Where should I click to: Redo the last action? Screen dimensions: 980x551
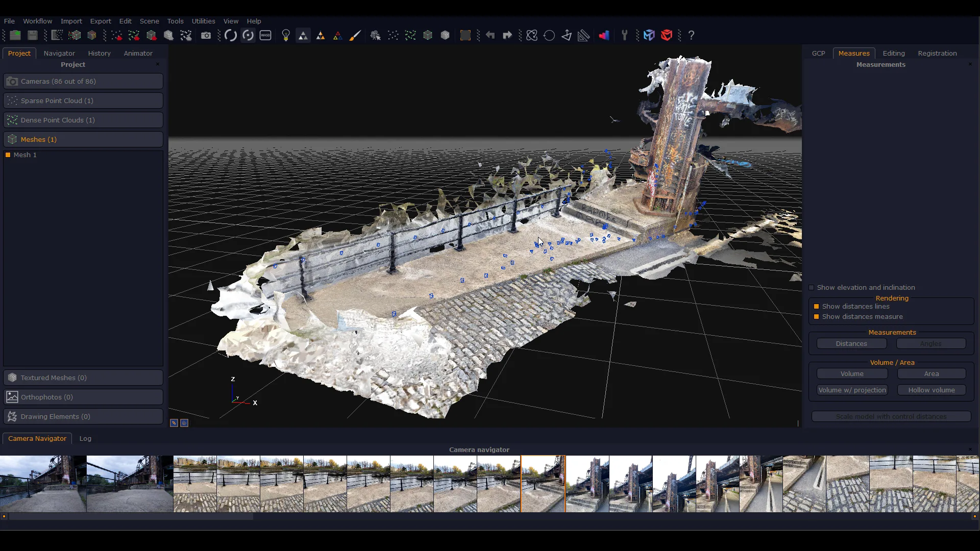coord(508,35)
